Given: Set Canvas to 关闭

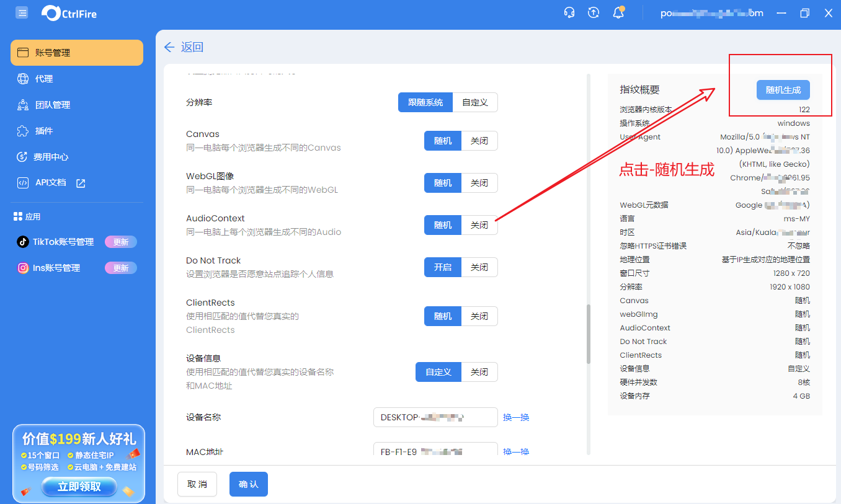Looking at the screenshot, I should [479, 141].
